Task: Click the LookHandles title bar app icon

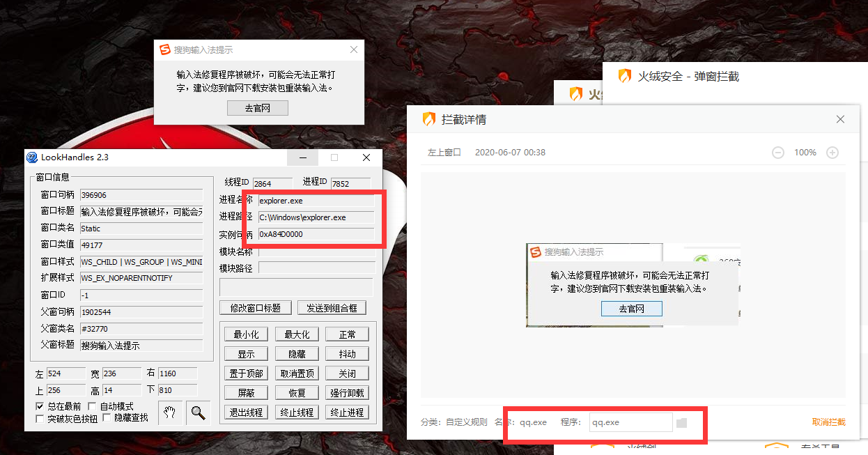Action: [x=32, y=157]
